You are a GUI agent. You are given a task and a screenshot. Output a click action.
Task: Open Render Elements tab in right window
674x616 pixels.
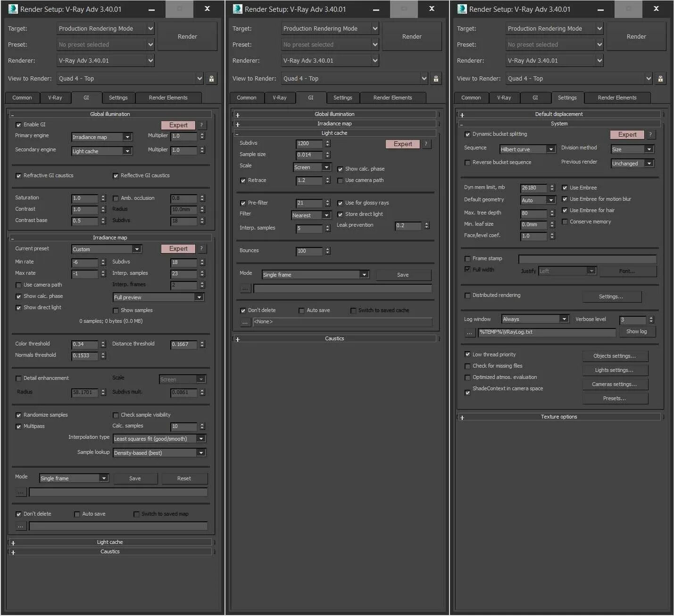tap(617, 98)
